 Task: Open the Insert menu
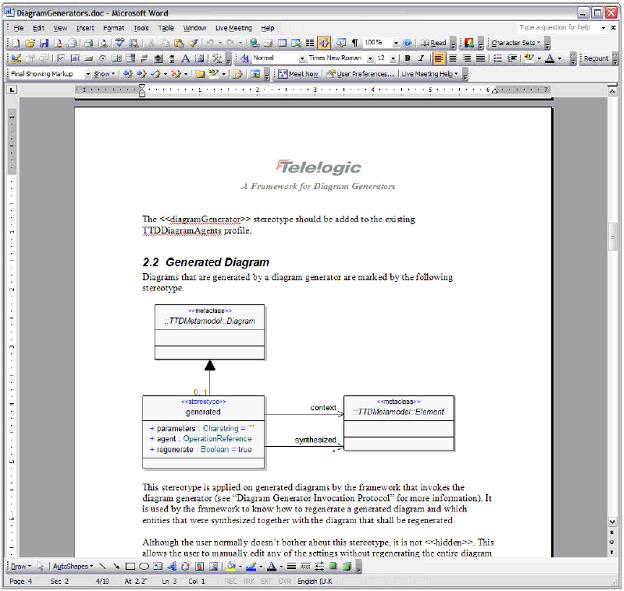(85, 28)
